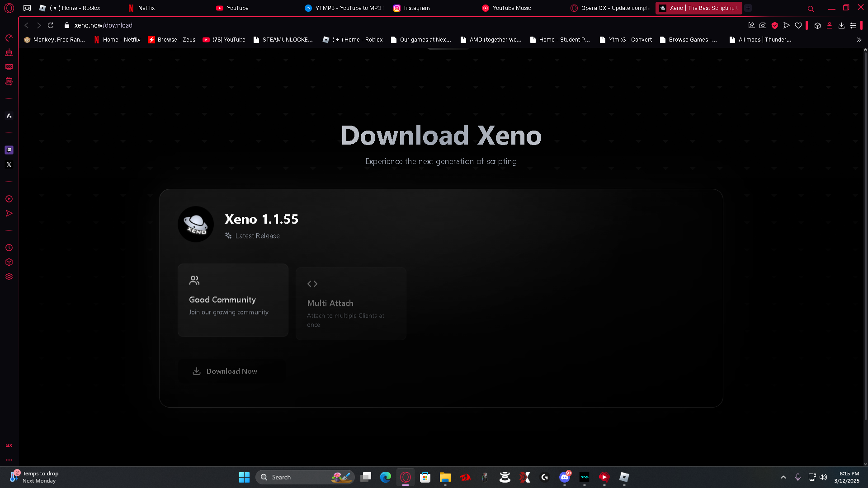Send page to My Flow from toolbar

(787, 25)
